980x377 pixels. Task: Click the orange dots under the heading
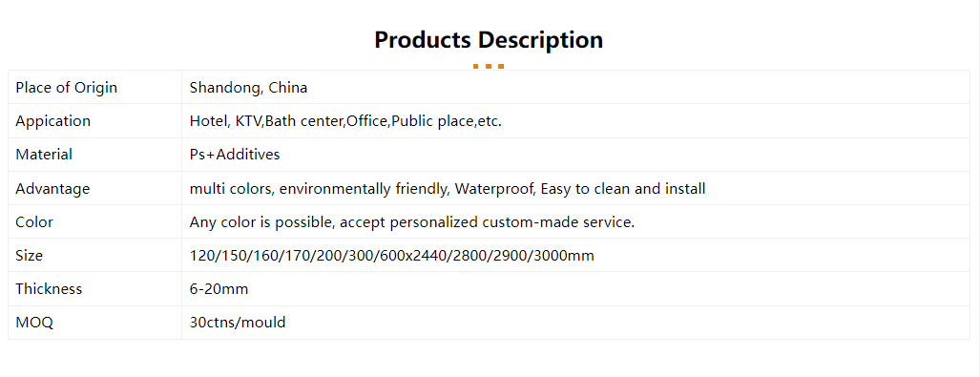tap(489, 66)
